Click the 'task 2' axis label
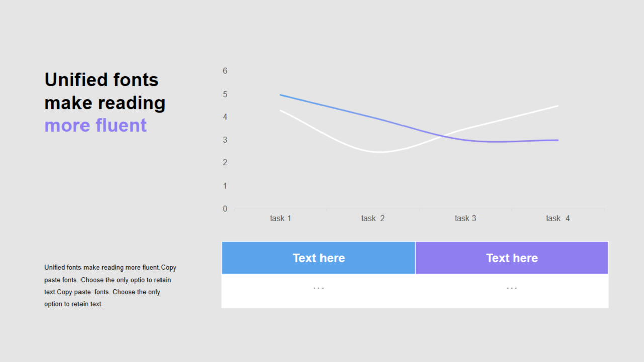 tap(373, 218)
